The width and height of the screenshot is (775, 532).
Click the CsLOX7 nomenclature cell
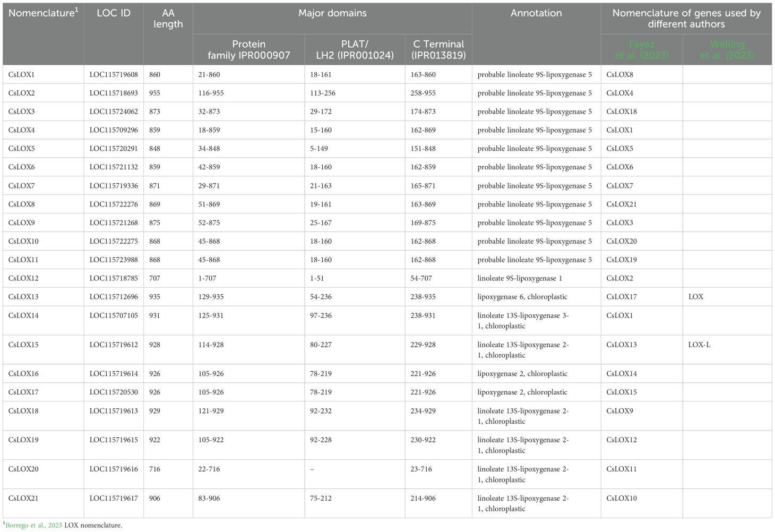pyautogui.click(x=21, y=186)
